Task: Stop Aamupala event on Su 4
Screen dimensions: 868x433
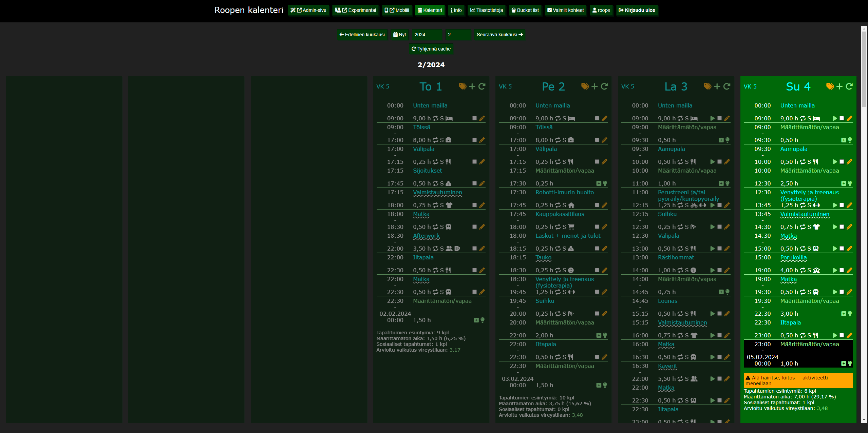Action: click(x=842, y=162)
